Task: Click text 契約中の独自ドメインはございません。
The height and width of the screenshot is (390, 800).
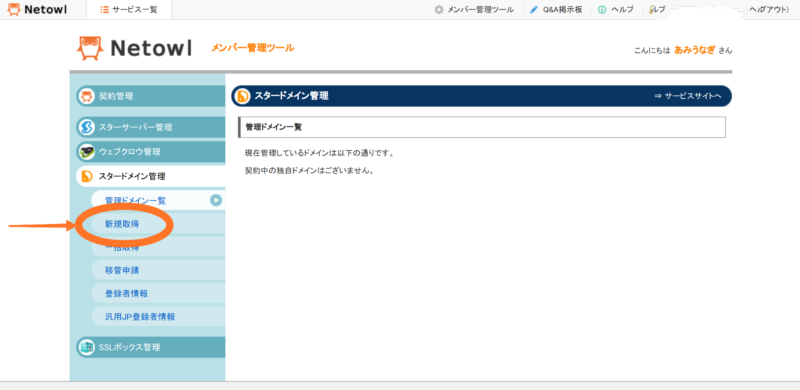Action: [x=310, y=170]
